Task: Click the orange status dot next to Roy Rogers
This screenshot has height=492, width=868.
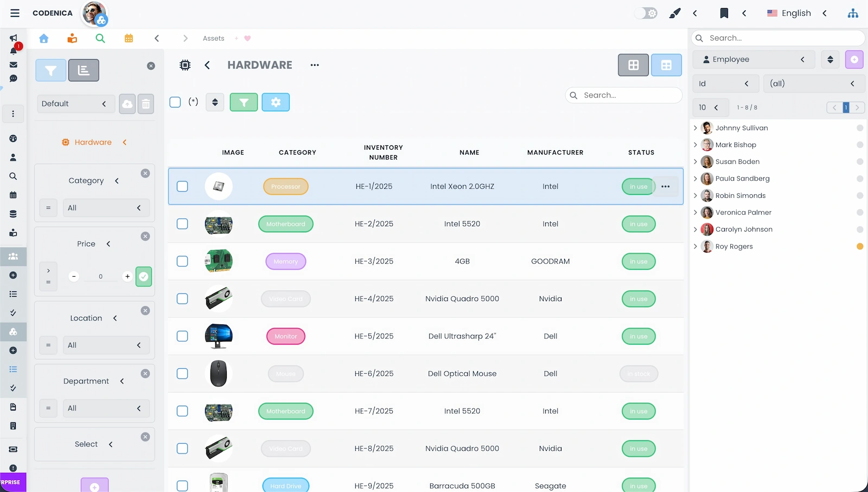Action: (x=860, y=246)
